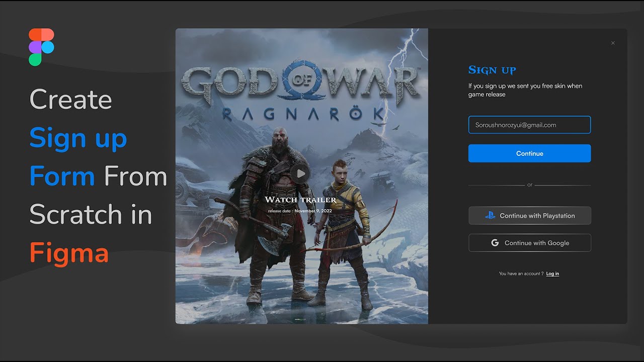This screenshot has height=362, width=644.
Task: Click the Figma logo icon
Action: (41, 47)
